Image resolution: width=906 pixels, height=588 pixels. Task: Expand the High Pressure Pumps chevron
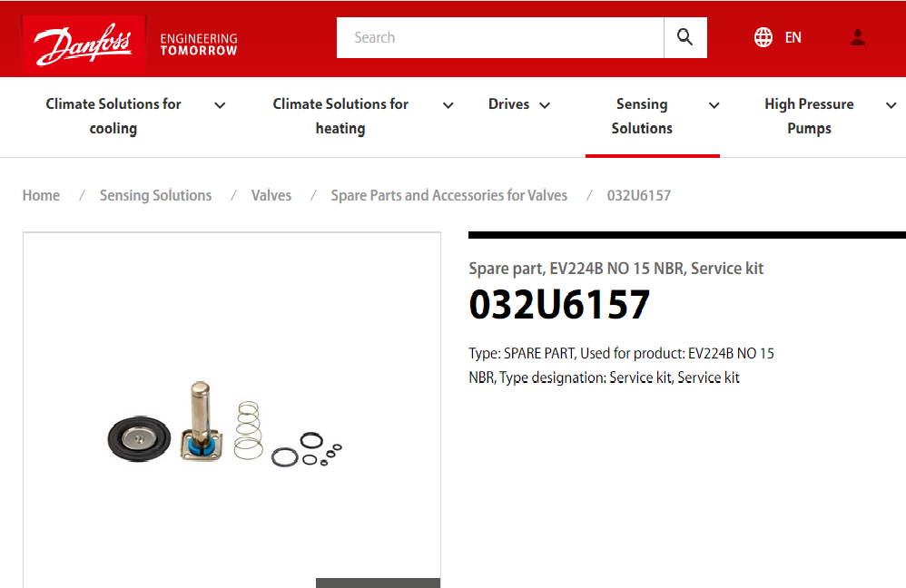pos(891,105)
